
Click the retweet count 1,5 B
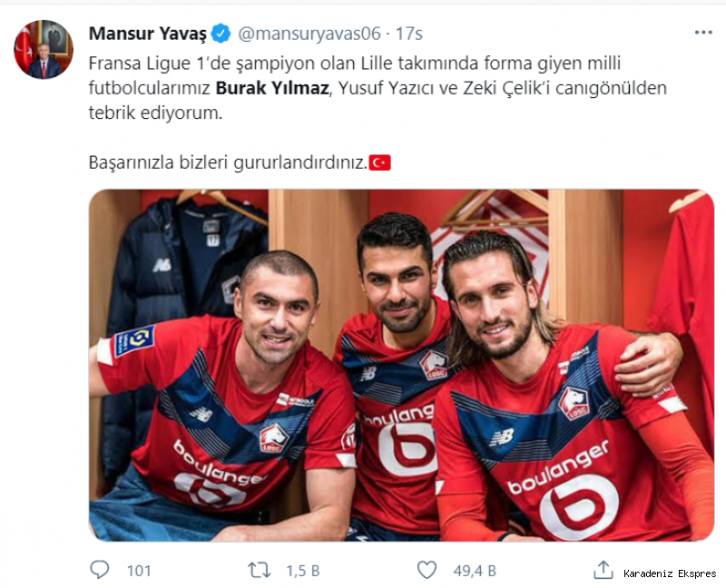pyautogui.click(x=303, y=571)
